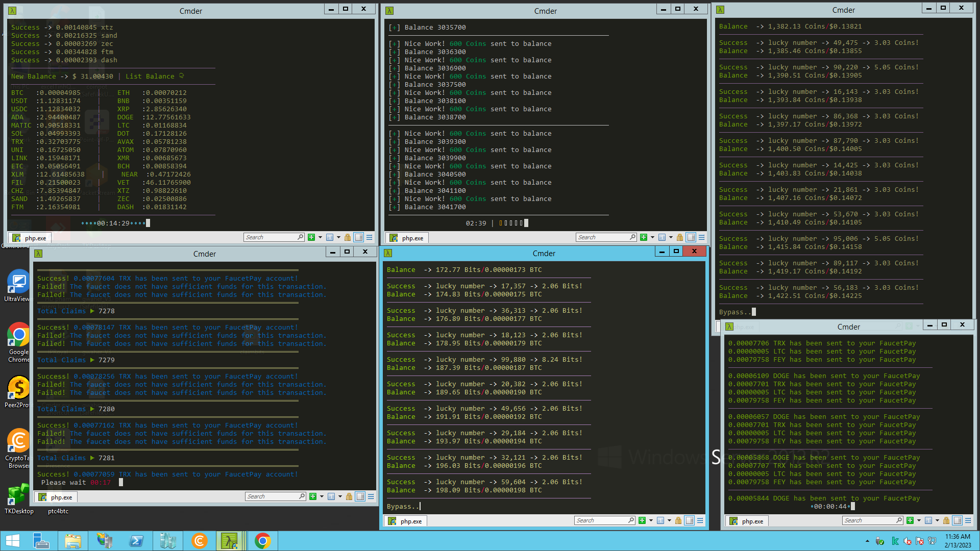Expand console list arrow in top-middle Cmder window
The height and width of the screenshot is (551, 980).
tap(671, 237)
